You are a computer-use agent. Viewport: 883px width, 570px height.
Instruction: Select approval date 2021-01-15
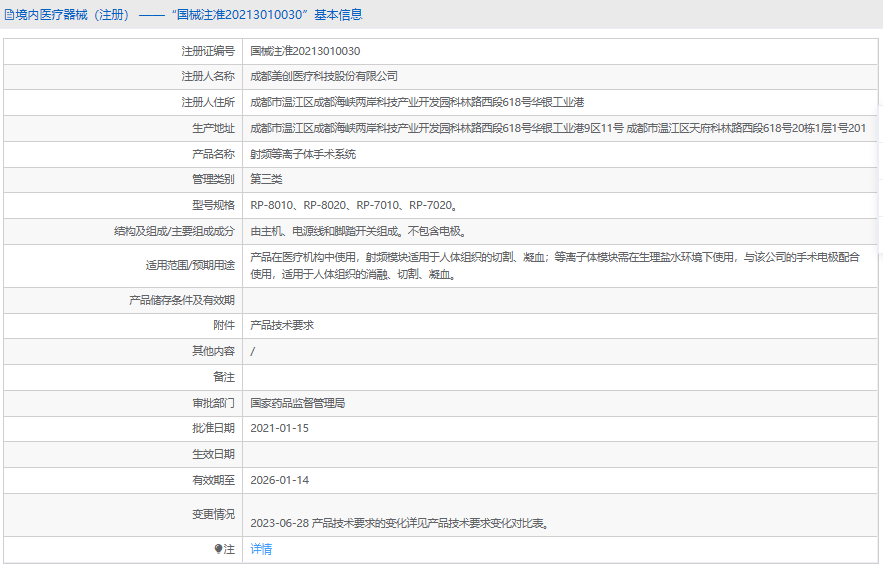coord(280,428)
